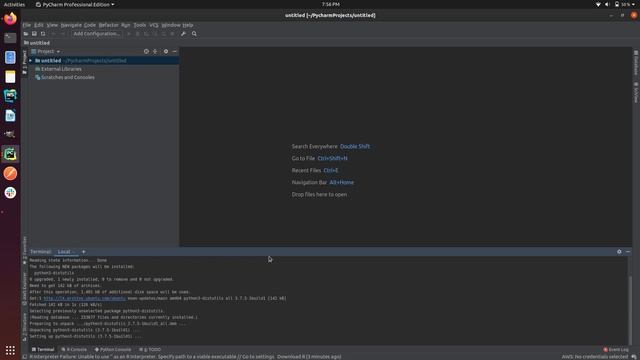Image resolution: width=640 pixels, height=360 pixels.
Task: Open system menu via battery indicator
Action: tap(624, 4)
